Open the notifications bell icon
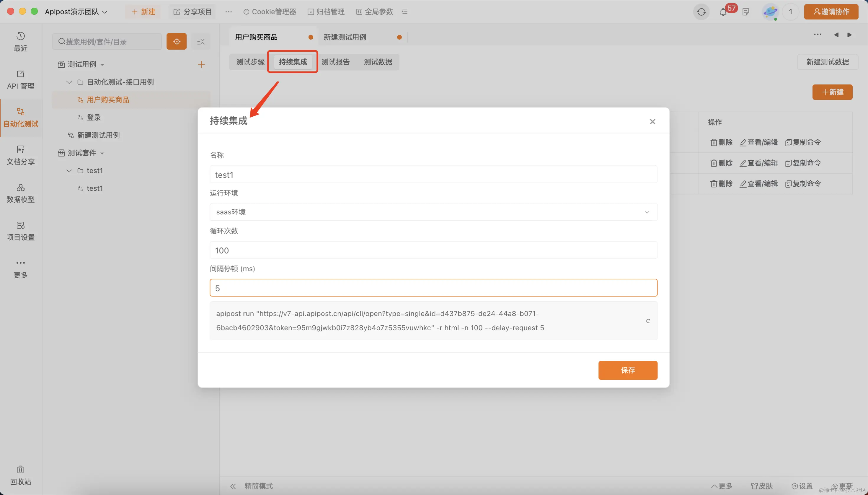Screen dimensions: 868x495 pyautogui.click(x=723, y=12)
